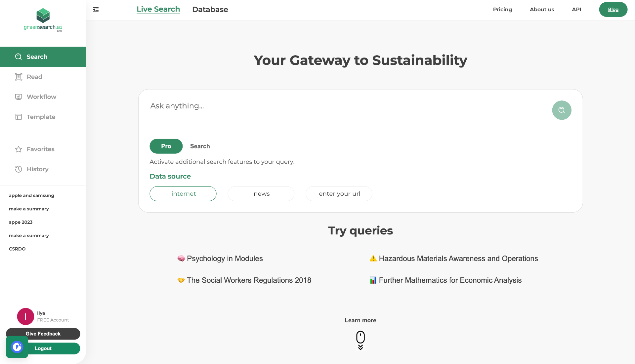Select 'enter your url' as data source
Viewport: 635px width, 364px height.
[339, 193]
